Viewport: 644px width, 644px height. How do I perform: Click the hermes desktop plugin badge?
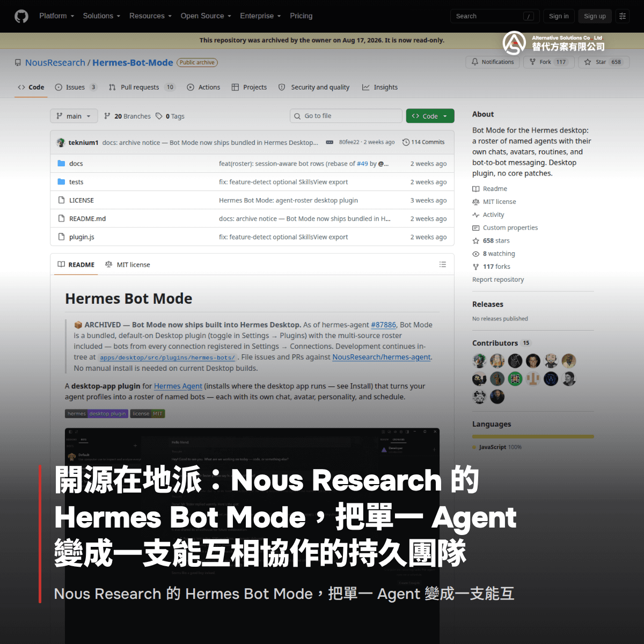(x=97, y=413)
